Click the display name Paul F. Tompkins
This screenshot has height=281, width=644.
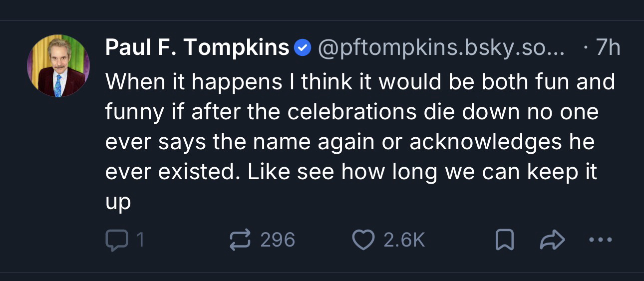197,48
